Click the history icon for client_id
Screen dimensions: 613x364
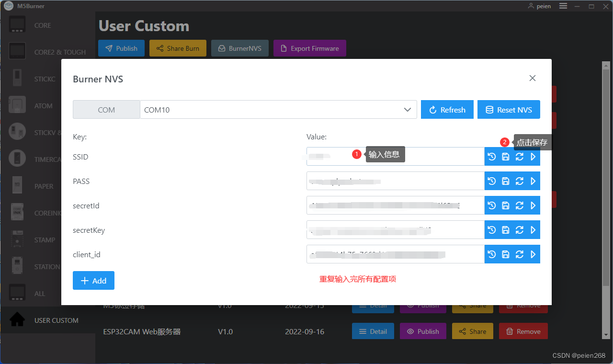click(x=491, y=254)
